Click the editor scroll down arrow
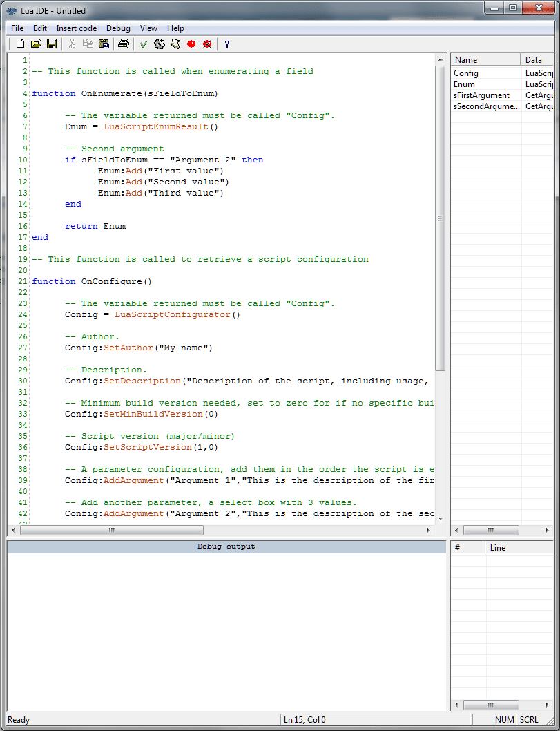 pyautogui.click(x=441, y=519)
